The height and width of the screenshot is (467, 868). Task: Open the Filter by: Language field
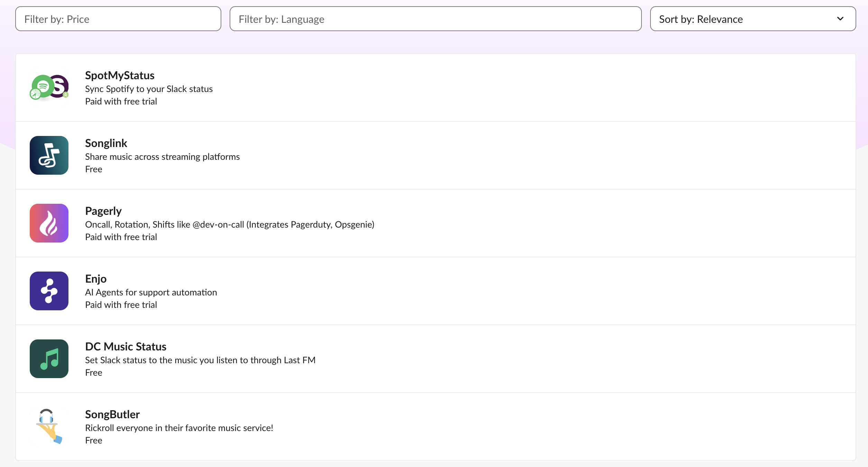click(x=436, y=19)
